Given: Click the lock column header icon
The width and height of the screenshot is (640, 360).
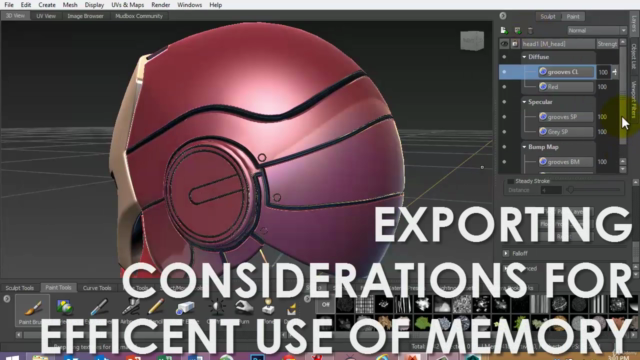Looking at the screenshot, I should [515, 44].
